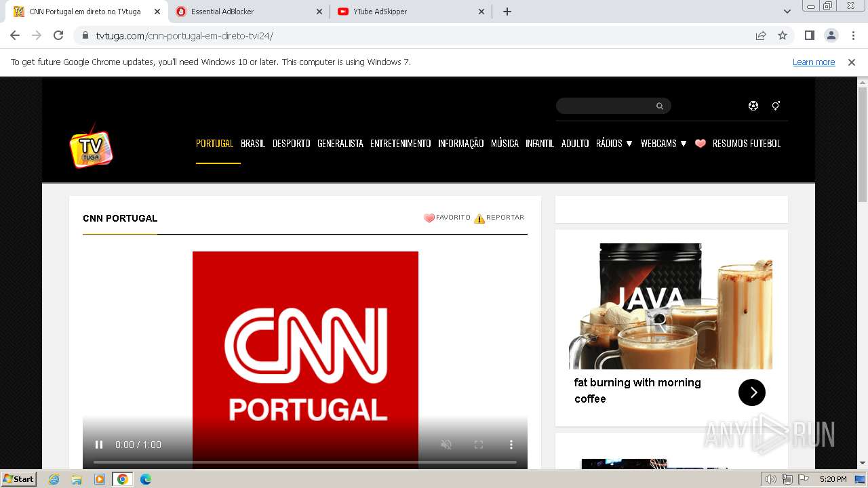
Task: Open the tab search dropdown
Action: pyautogui.click(x=787, y=12)
